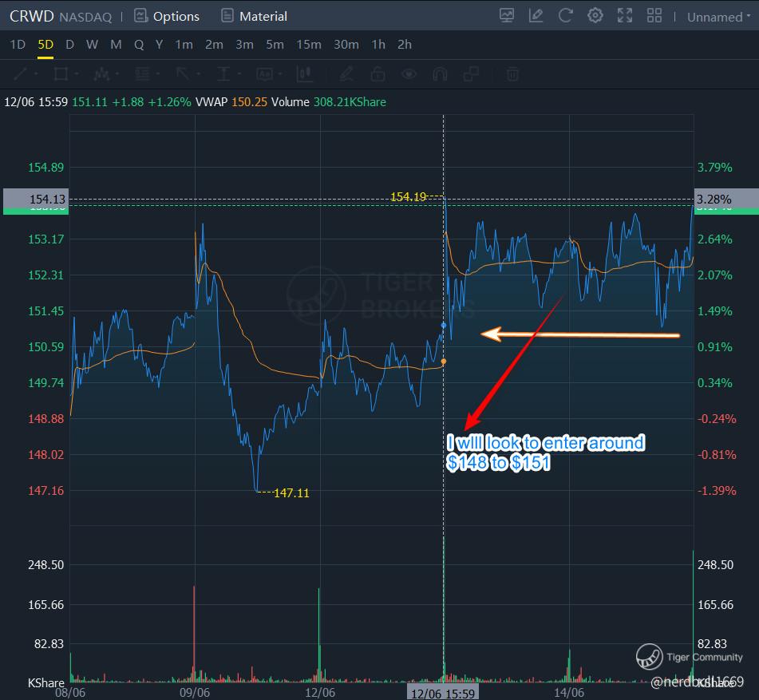Select the 1m interval tab
Screen dimensions: 759x700
pyautogui.click(x=184, y=45)
